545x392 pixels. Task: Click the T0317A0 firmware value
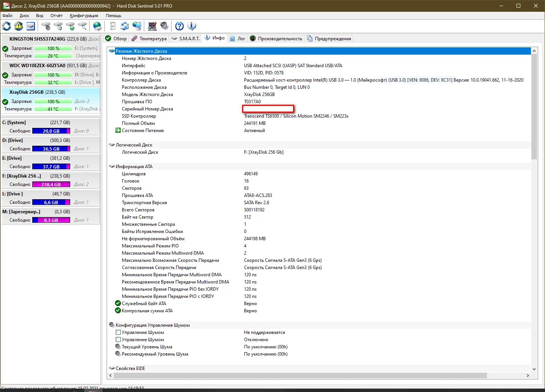(x=252, y=102)
